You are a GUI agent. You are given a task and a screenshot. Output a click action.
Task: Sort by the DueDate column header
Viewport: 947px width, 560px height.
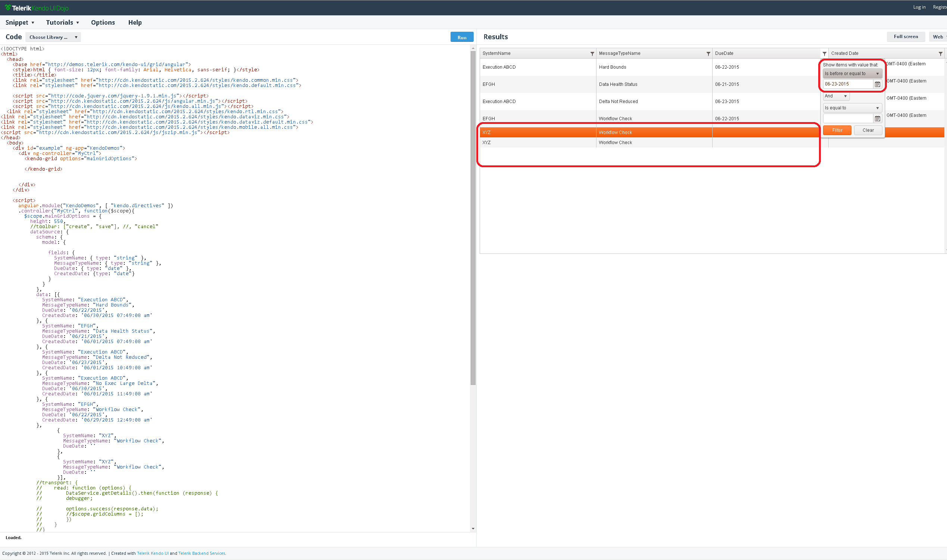(x=724, y=54)
